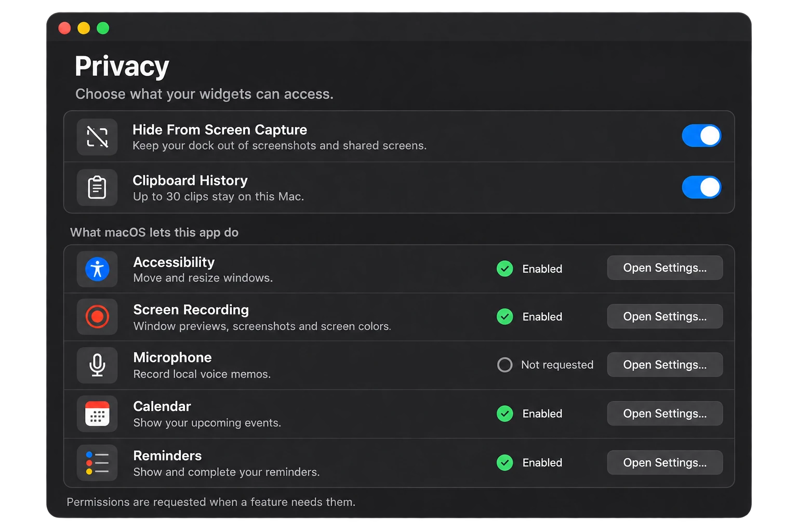Click the red Screen Recording icon
798x532 pixels.
click(x=97, y=316)
